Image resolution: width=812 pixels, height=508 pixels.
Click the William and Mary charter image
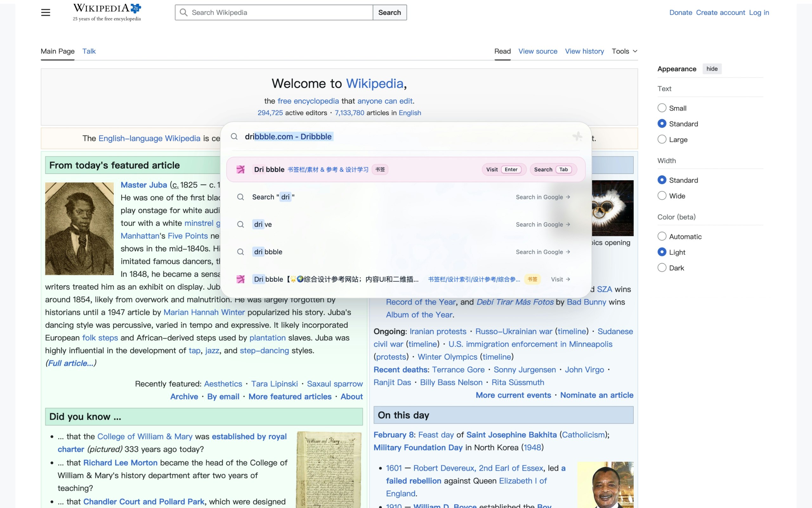(329, 470)
